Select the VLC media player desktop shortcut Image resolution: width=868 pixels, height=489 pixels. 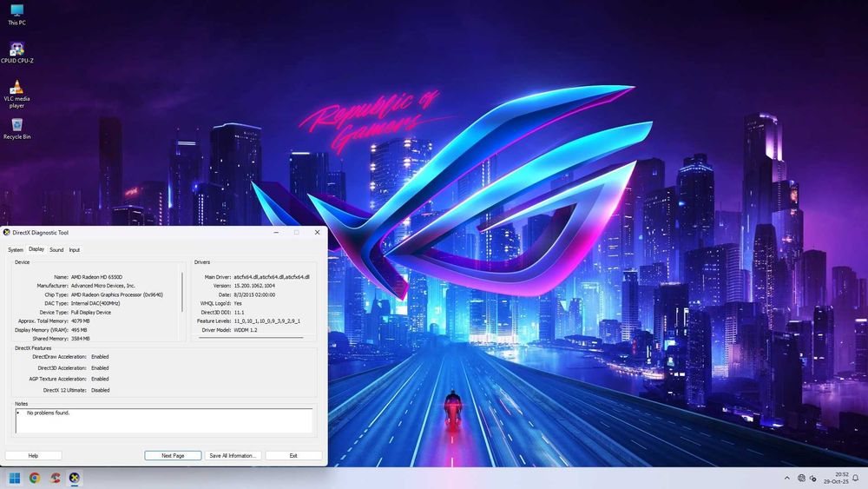16,94
